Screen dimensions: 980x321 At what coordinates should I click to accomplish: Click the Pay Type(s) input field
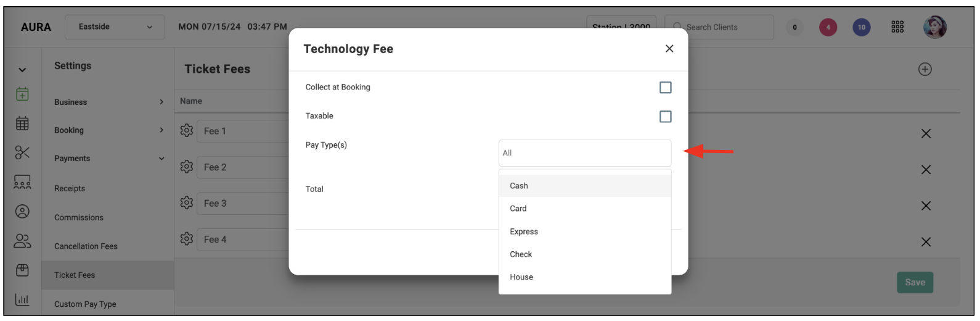click(584, 153)
